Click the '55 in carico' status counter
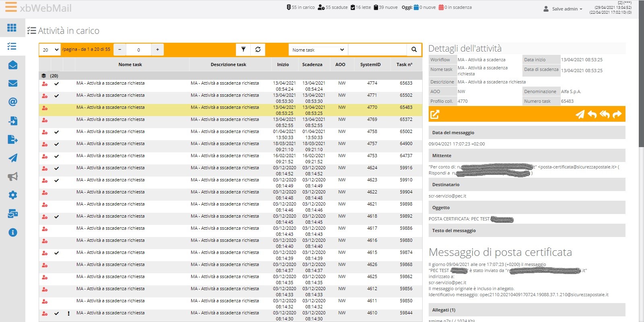The width and height of the screenshot is (644, 322). click(x=300, y=7)
